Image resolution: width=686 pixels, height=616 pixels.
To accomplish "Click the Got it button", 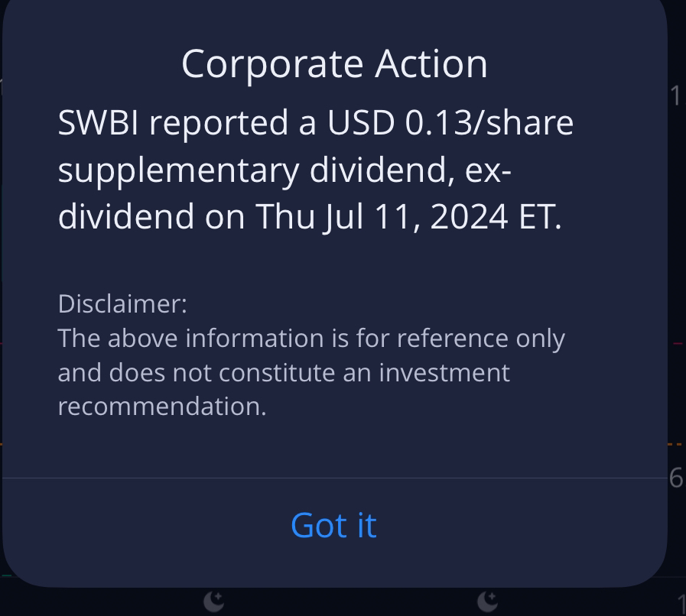I will click(x=333, y=526).
